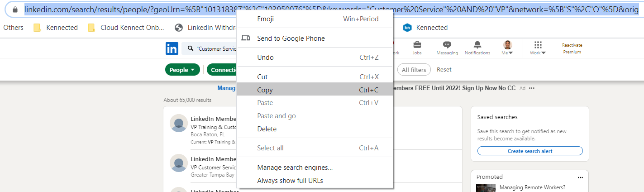Expand the People filter dropdown

coord(182,70)
